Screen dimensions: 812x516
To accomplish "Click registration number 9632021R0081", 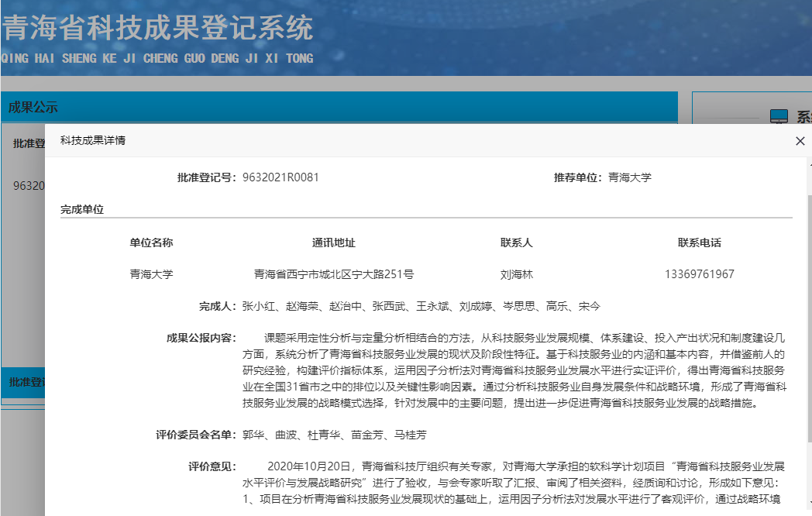I will [x=280, y=177].
